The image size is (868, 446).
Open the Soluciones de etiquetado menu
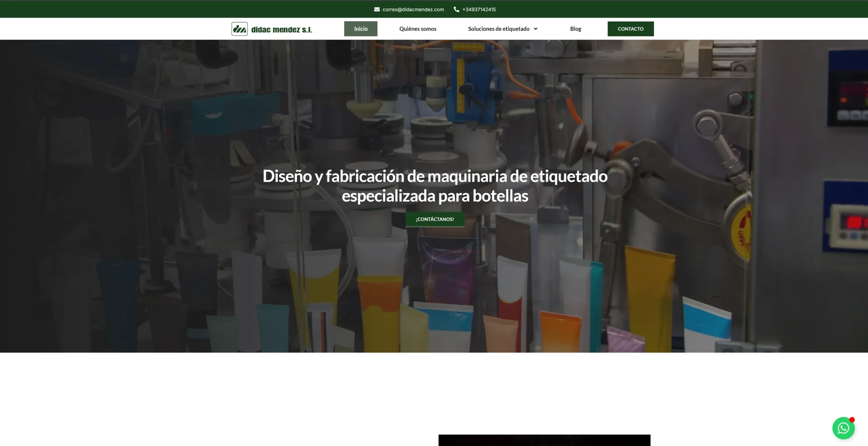498,29
